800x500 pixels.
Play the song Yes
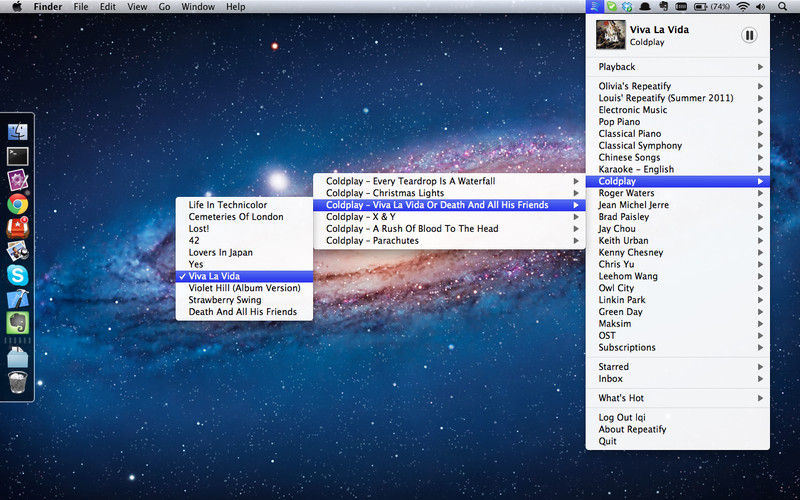point(244,264)
